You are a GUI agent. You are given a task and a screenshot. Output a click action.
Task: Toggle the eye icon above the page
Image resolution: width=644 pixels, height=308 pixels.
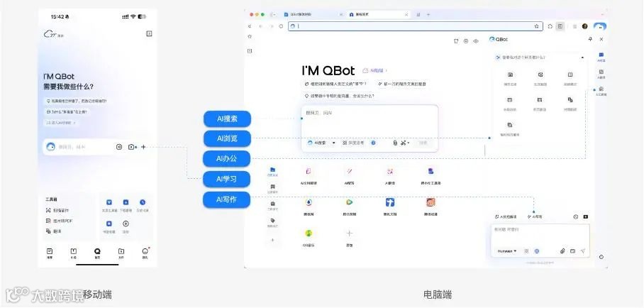(476, 41)
